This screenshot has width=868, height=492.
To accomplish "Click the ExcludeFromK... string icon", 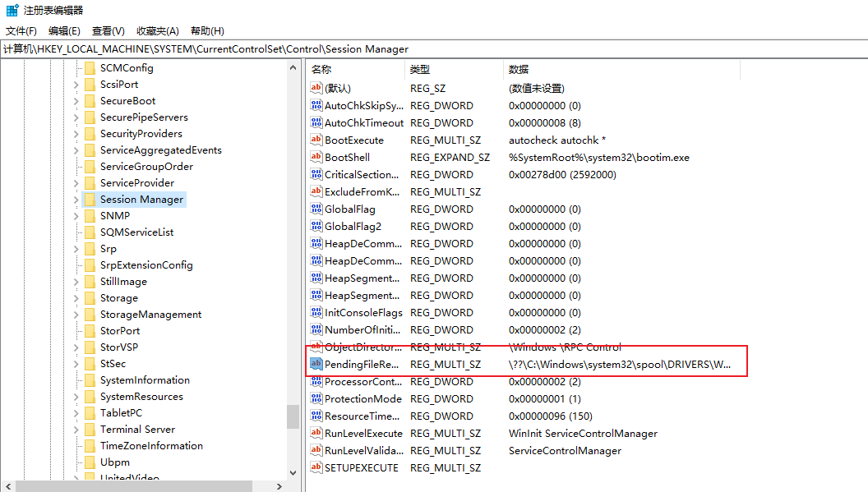I will pyautogui.click(x=316, y=191).
